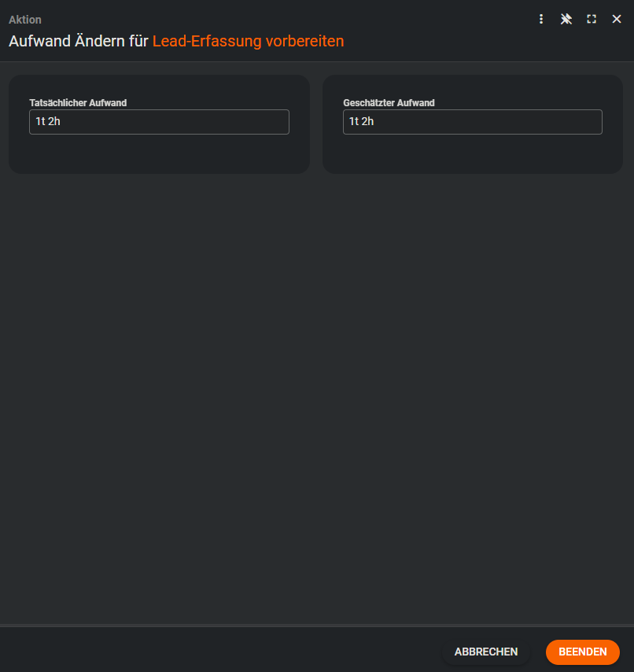
Task: Click the Tatsächlicher Aufwand input field
Action: (x=159, y=122)
